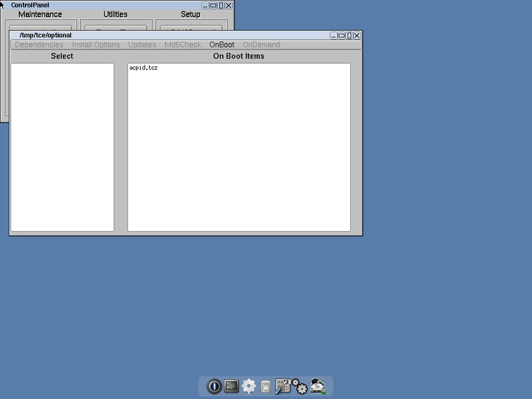Click the Install Options menu item
The image size is (532, 399).
(x=96, y=45)
